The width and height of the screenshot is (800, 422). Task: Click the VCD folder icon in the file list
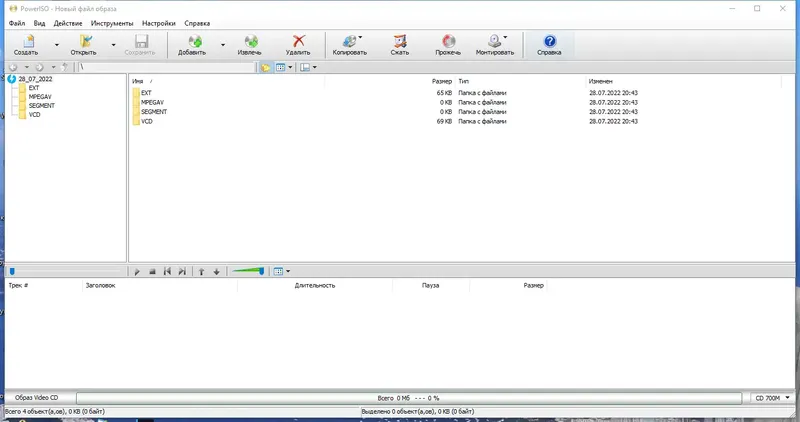pyautogui.click(x=136, y=121)
